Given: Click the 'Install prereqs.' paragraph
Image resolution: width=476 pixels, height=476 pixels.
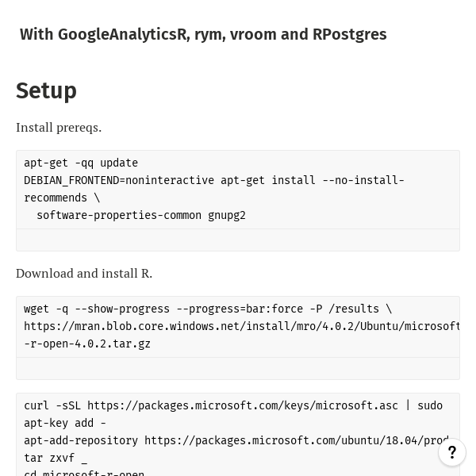Looking at the screenshot, I should coord(59,128).
